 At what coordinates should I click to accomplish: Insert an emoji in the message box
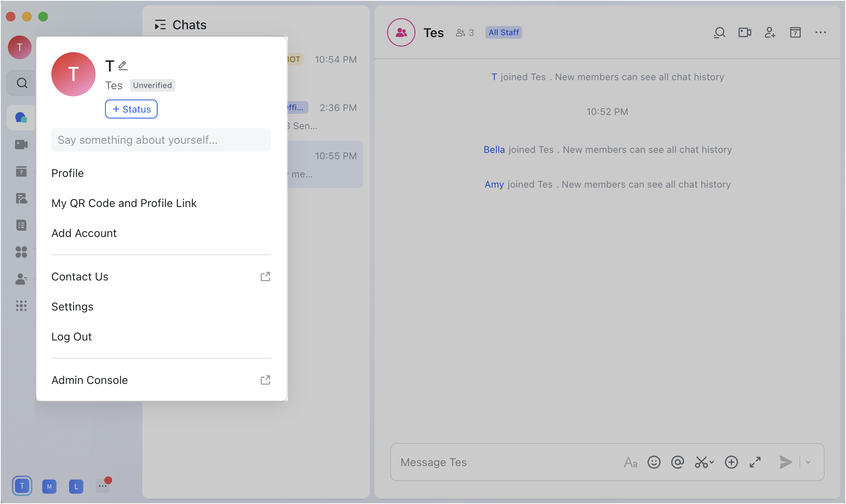click(x=654, y=462)
